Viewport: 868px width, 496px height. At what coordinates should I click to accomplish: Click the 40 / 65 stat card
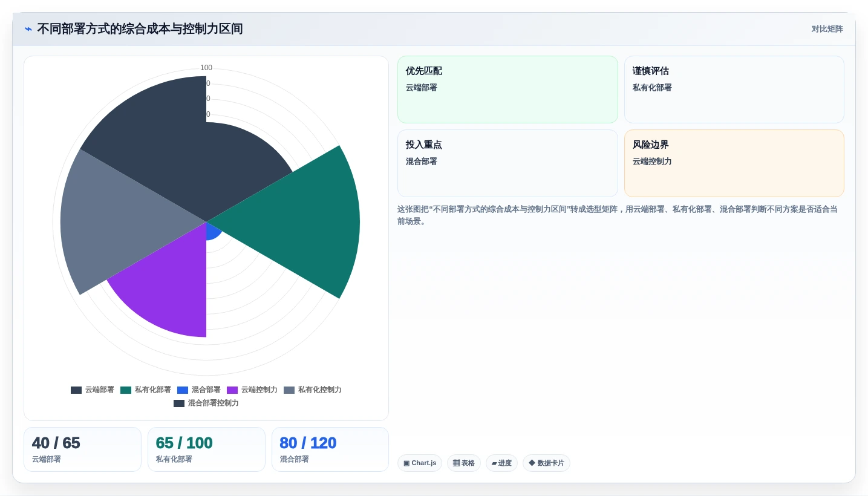(x=82, y=449)
